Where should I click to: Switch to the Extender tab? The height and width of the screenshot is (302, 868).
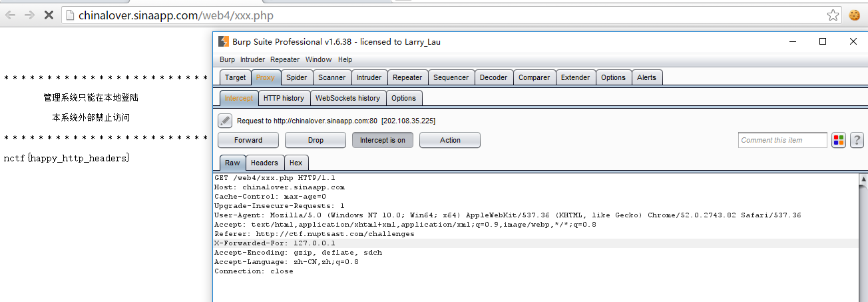[x=575, y=77]
